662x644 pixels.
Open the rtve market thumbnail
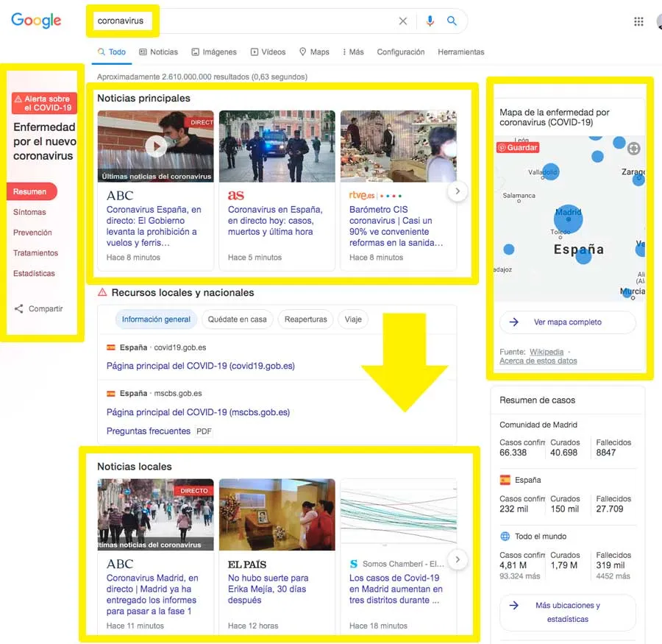[x=399, y=146]
